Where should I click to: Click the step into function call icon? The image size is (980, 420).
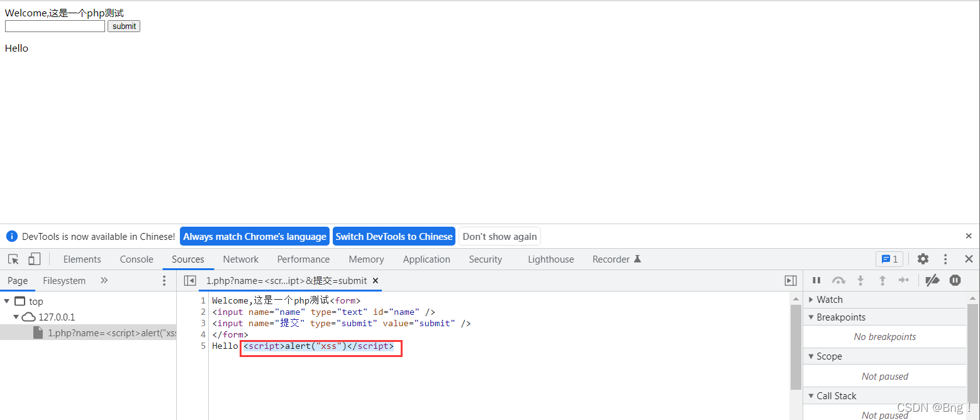click(860, 280)
